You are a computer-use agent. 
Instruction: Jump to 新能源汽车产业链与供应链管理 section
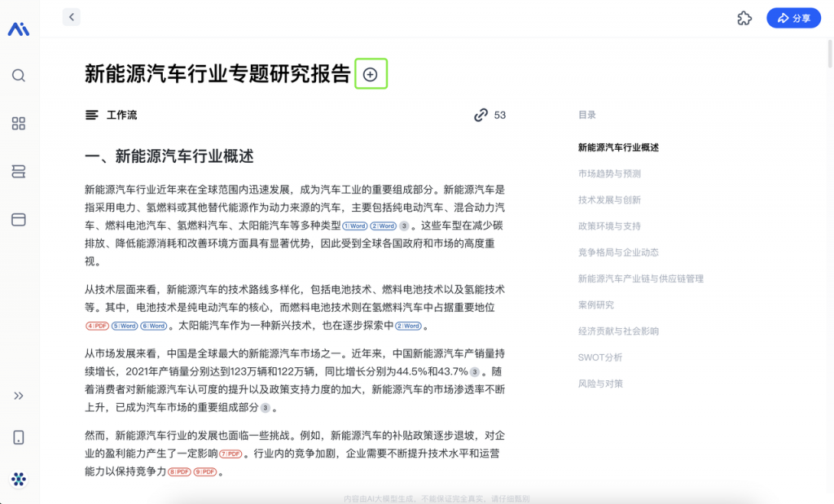[641, 278]
